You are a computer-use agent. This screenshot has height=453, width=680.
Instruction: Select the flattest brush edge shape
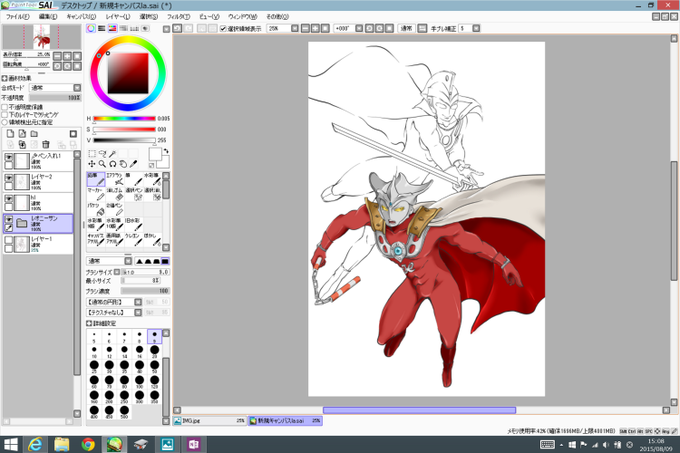[x=165, y=261]
